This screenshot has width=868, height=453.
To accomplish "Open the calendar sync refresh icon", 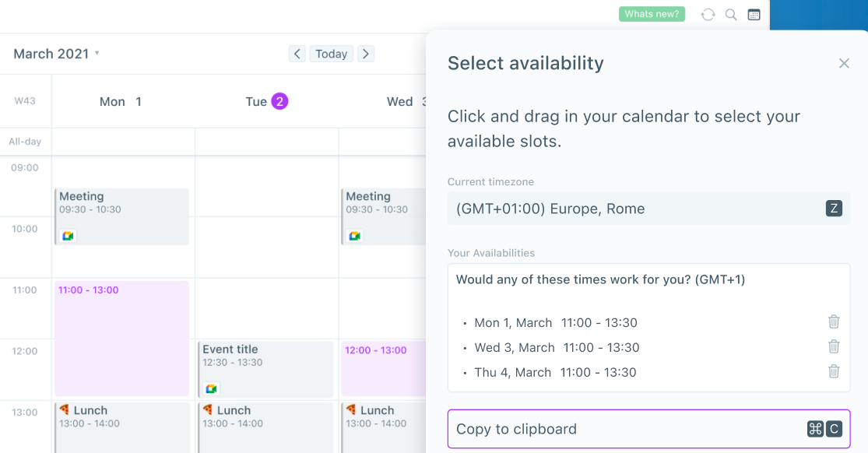I will pyautogui.click(x=708, y=14).
